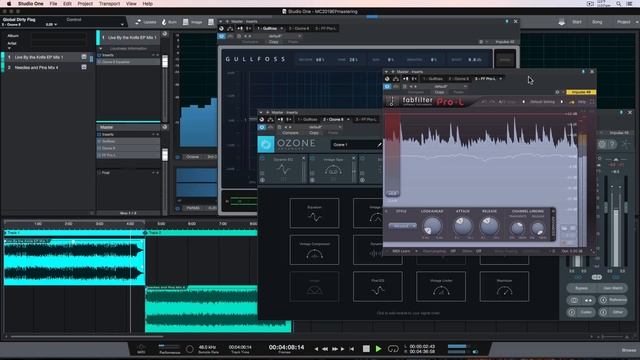Add the Maximizer module in Ozone
Screen dimensions: 640x360
(504, 287)
